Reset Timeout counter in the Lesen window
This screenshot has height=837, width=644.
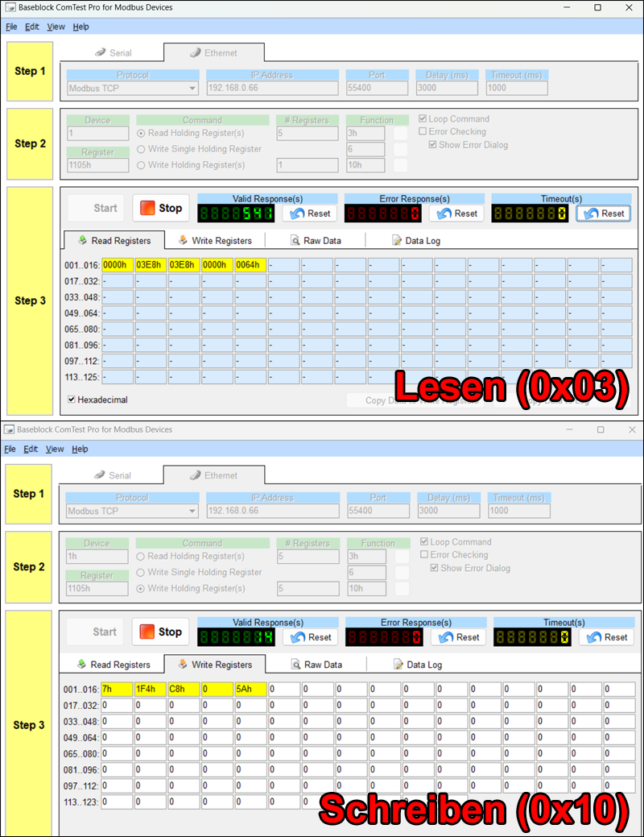coord(603,213)
